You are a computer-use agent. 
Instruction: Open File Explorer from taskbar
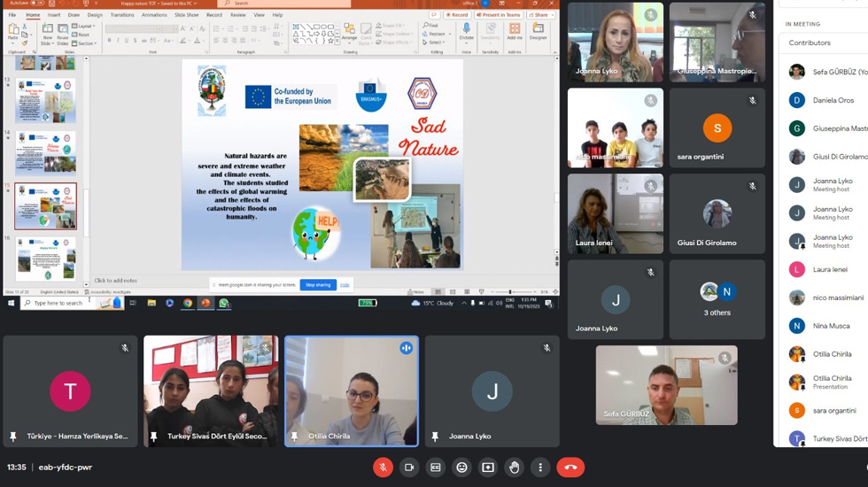coord(151,303)
